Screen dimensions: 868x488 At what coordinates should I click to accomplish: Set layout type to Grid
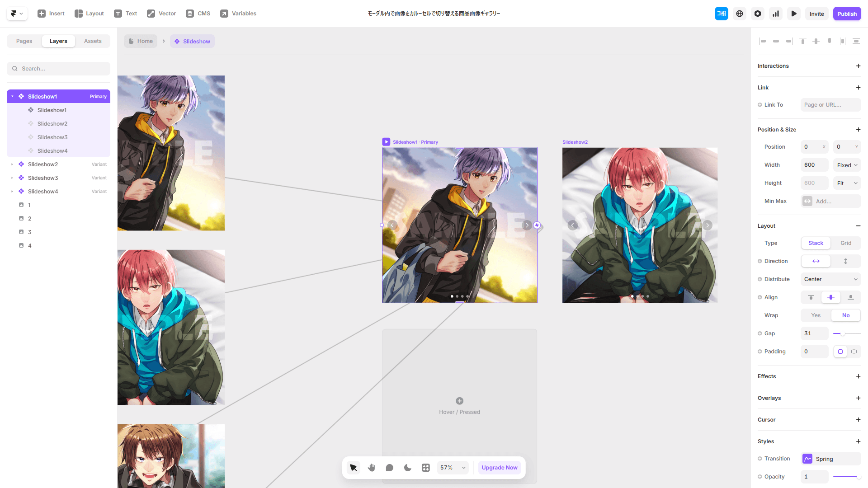point(845,243)
